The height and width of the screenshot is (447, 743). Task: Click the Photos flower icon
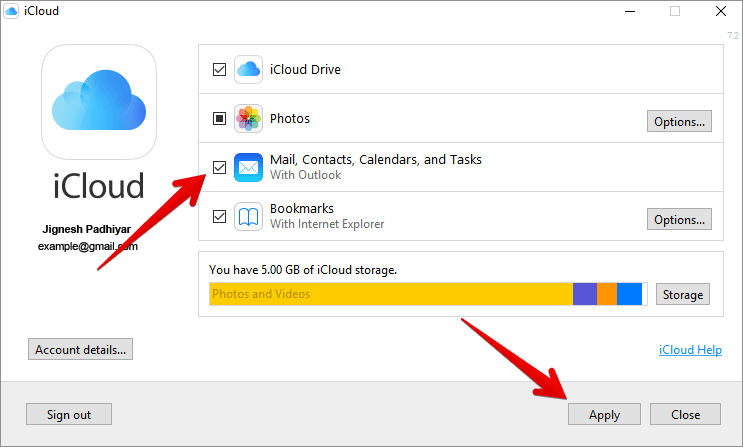point(248,119)
